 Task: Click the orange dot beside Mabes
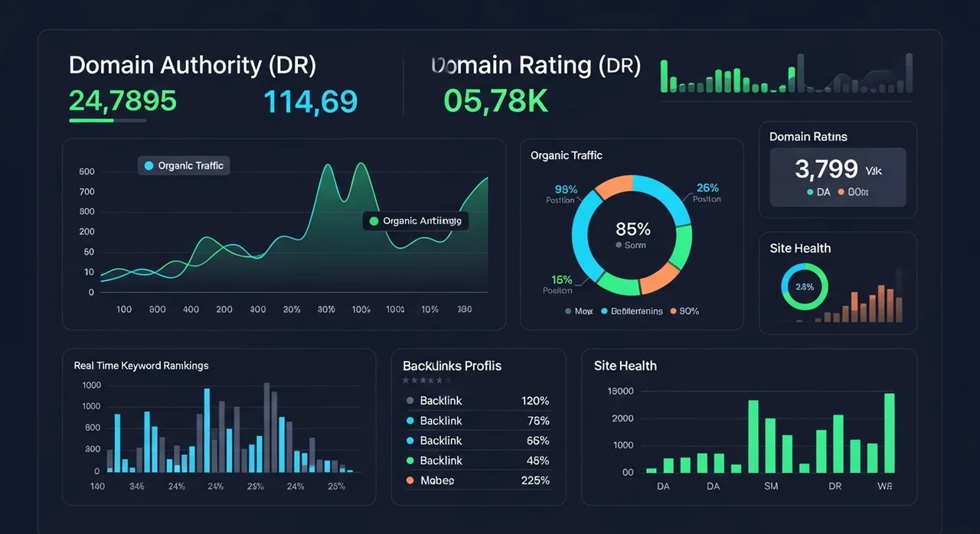coord(410,480)
